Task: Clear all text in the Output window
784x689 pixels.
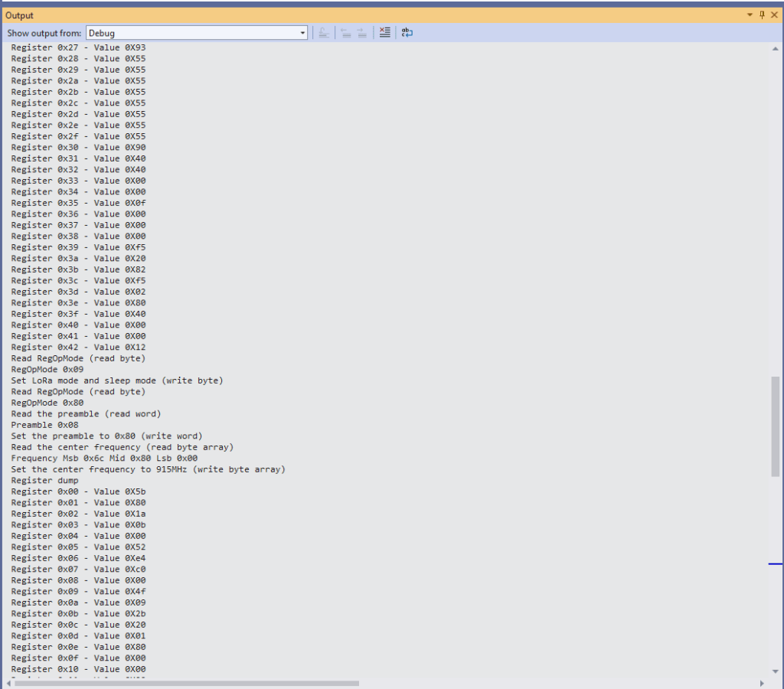Action: pyautogui.click(x=384, y=33)
